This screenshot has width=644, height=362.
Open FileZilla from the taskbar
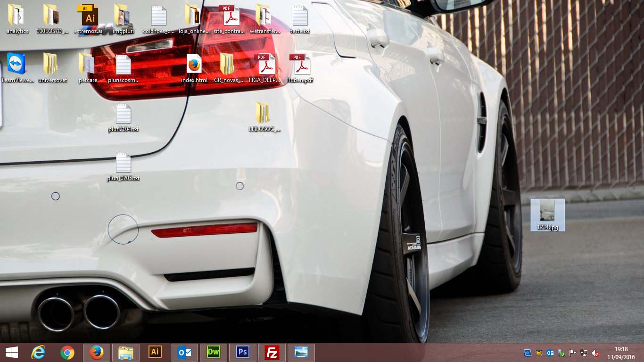coord(272,353)
